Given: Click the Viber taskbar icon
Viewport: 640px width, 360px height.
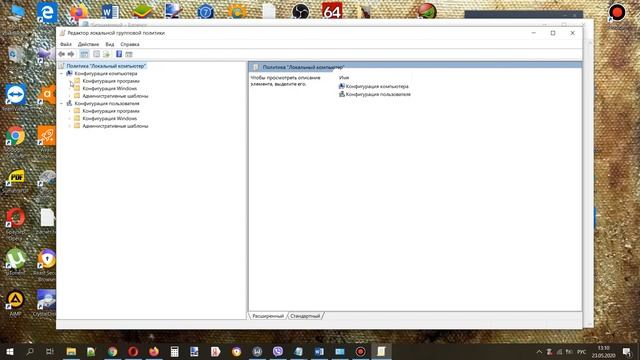Looking at the screenshot, I should pyautogui.click(x=278, y=351).
